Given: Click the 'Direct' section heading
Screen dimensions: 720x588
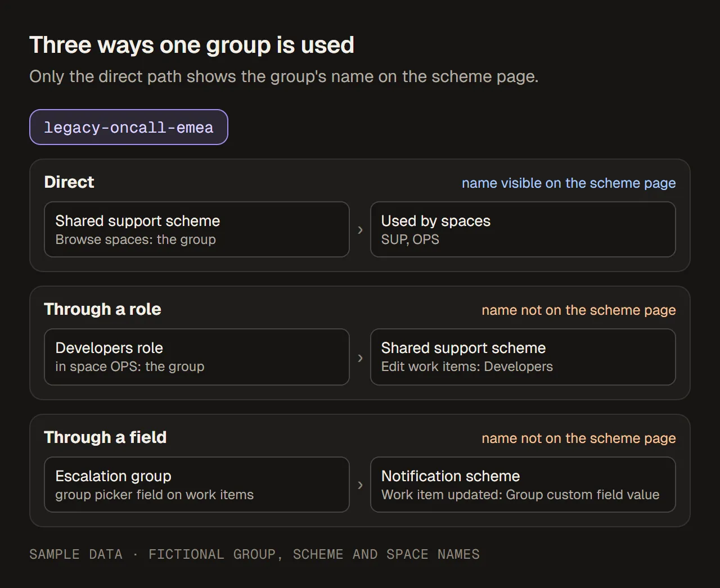Looking at the screenshot, I should 69,182.
